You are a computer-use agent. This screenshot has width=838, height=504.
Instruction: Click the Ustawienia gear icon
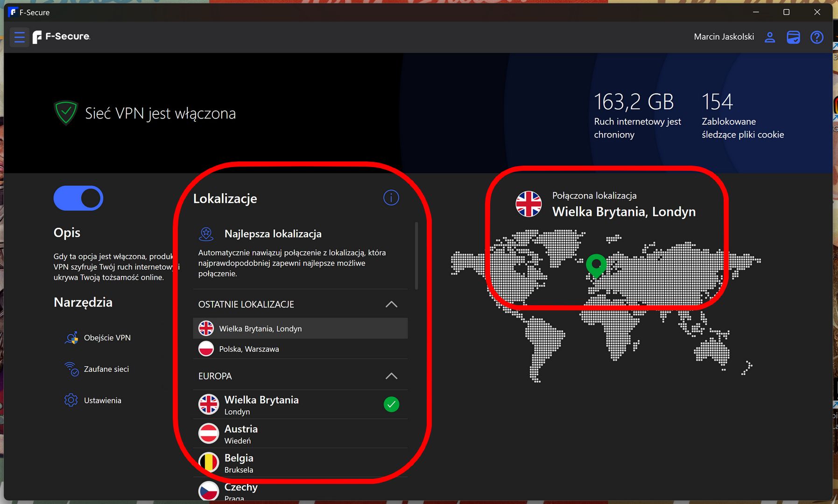pos(71,400)
